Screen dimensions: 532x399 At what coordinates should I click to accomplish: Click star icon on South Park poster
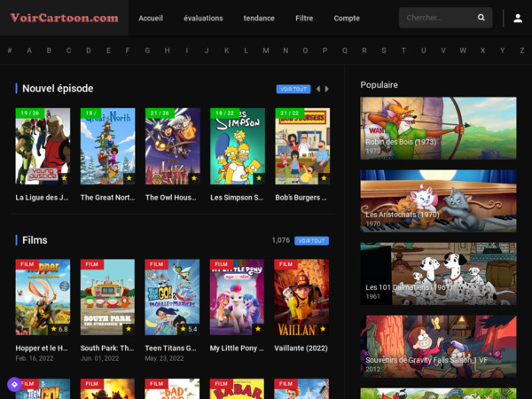pyautogui.click(x=129, y=329)
